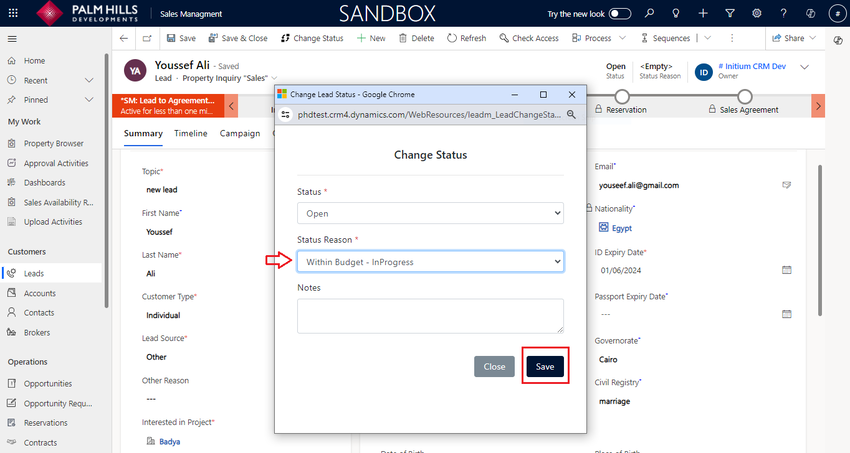The height and width of the screenshot is (453, 850).
Task: Click the Save button in dialog
Action: 545,367
